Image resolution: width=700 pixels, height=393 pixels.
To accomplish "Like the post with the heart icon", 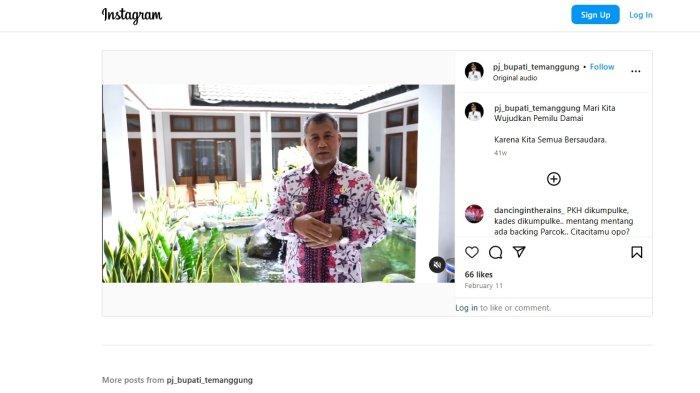I will 471,252.
